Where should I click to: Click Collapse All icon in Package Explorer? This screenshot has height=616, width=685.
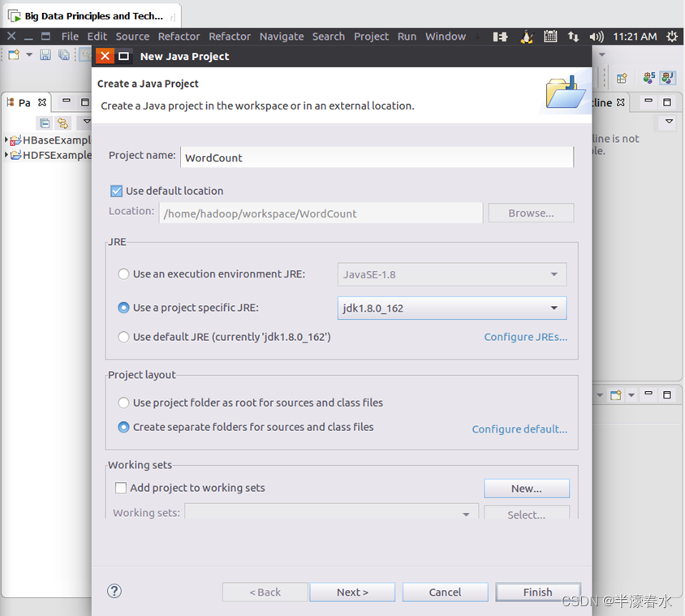[45, 123]
